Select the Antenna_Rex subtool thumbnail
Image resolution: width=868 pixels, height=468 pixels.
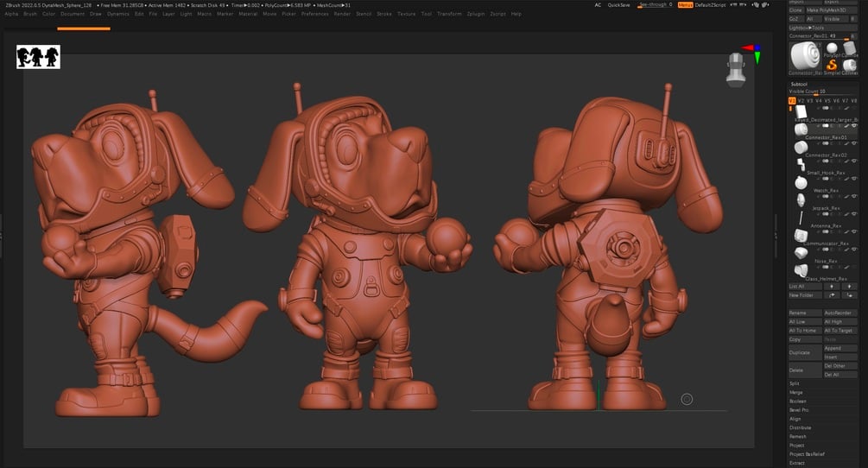tap(801, 218)
